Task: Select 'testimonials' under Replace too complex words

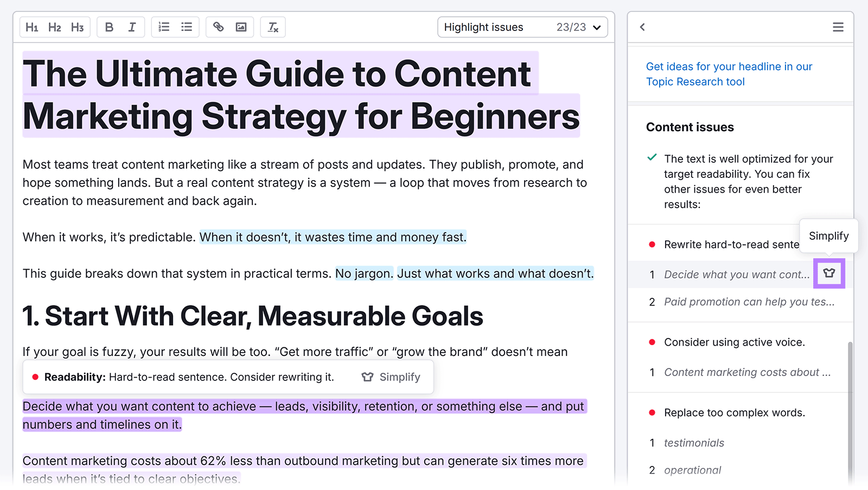Action: pyautogui.click(x=693, y=443)
